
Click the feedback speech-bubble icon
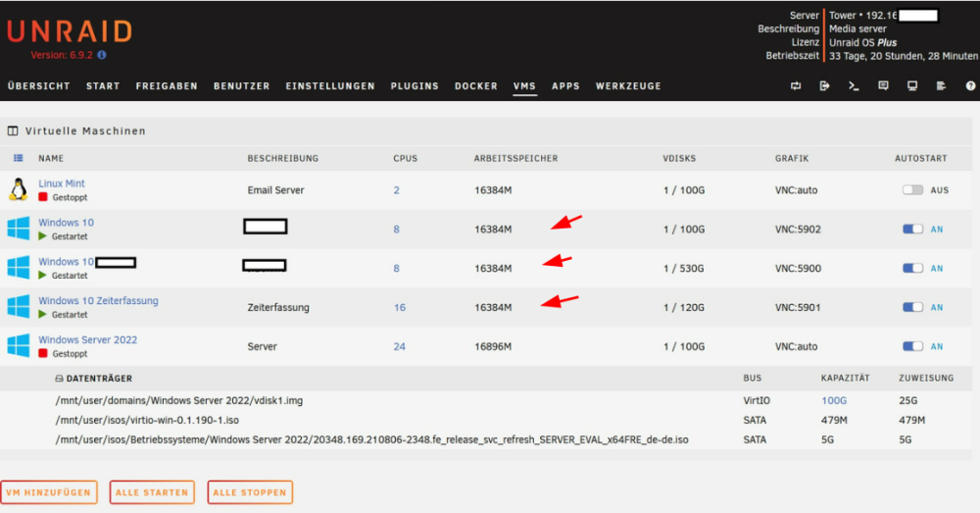coord(883,85)
